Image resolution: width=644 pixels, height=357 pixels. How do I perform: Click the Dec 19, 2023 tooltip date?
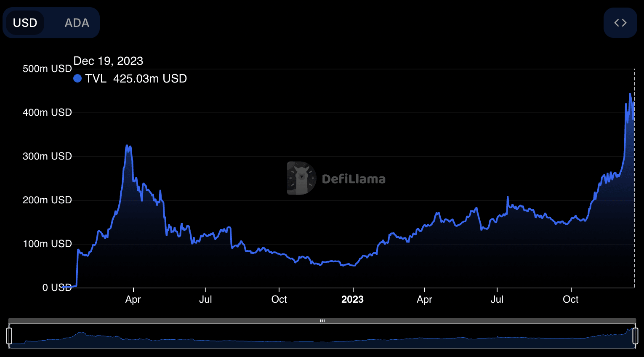point(108,61)
